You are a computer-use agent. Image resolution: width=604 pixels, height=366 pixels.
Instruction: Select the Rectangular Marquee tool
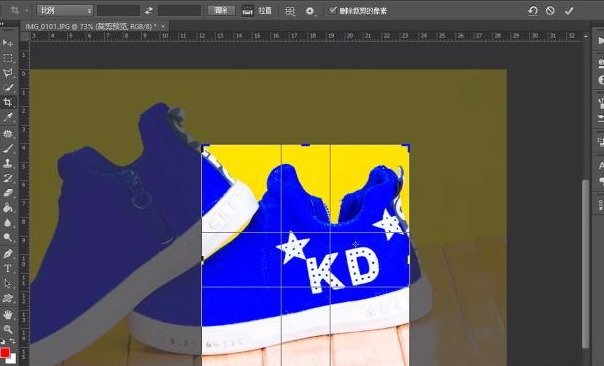[x=7, y=58]
